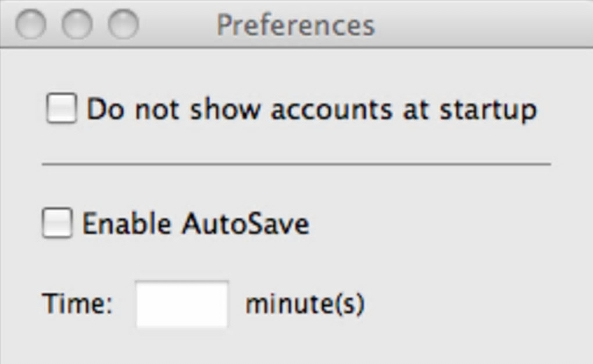The image size is (593, 364).
Task: Click the horizontal separator line between options
Action: tap(296, 165)
